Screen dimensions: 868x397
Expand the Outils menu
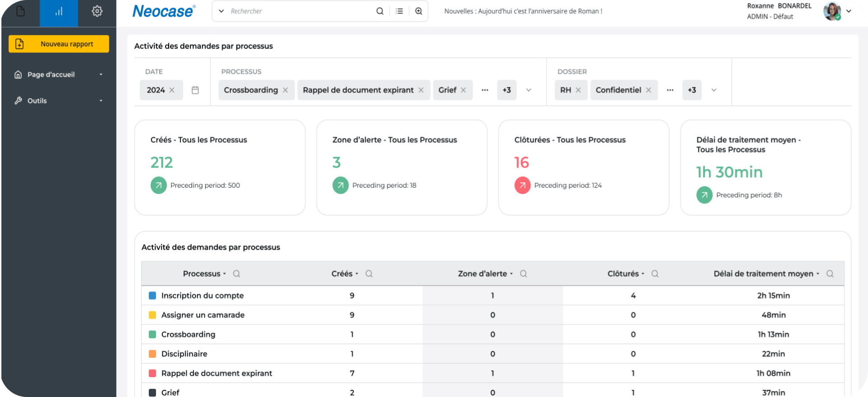point(59,101)
